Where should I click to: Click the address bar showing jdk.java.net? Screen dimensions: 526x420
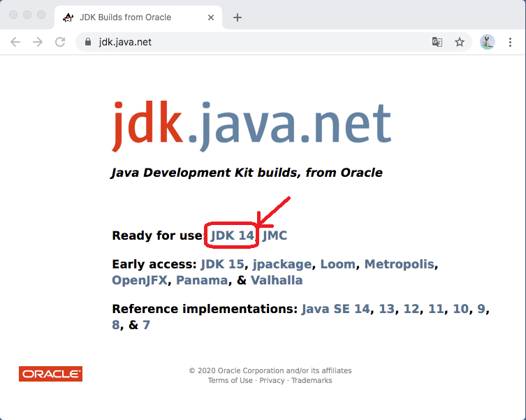251,42
